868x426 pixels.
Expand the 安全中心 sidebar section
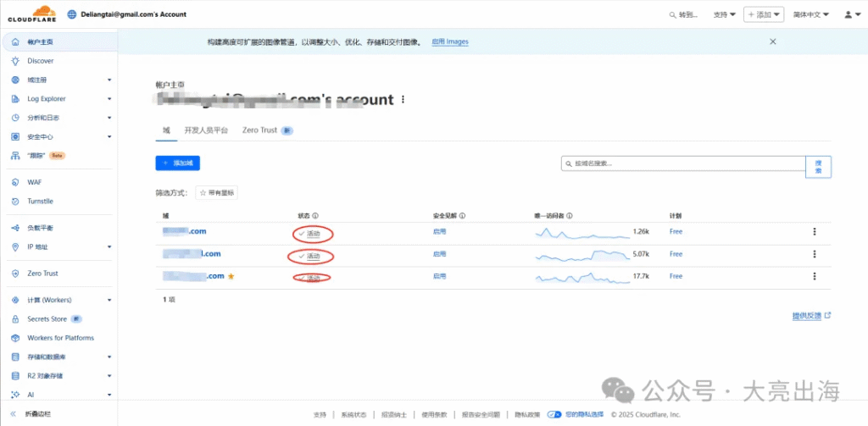tap(109, 136)
